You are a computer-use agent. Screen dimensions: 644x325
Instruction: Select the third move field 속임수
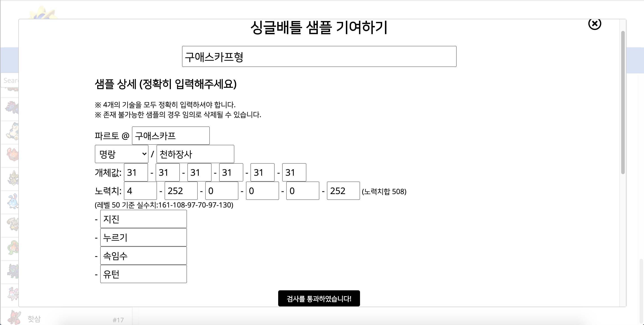(x=143, y=256)
